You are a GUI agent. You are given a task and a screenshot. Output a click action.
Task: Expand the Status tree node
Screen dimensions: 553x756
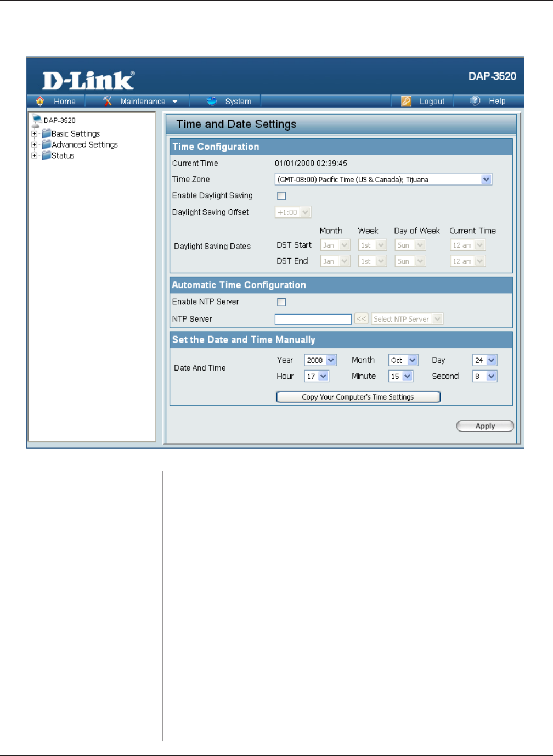coord(35,155)
